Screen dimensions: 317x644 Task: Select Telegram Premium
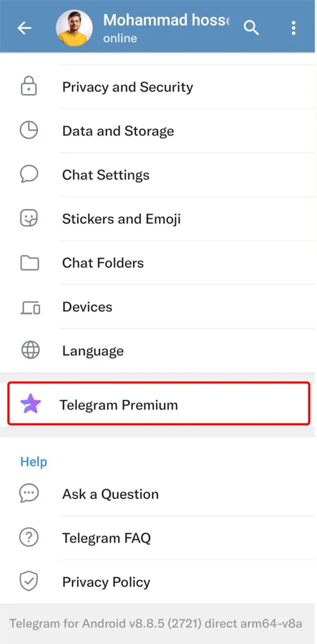158,404
